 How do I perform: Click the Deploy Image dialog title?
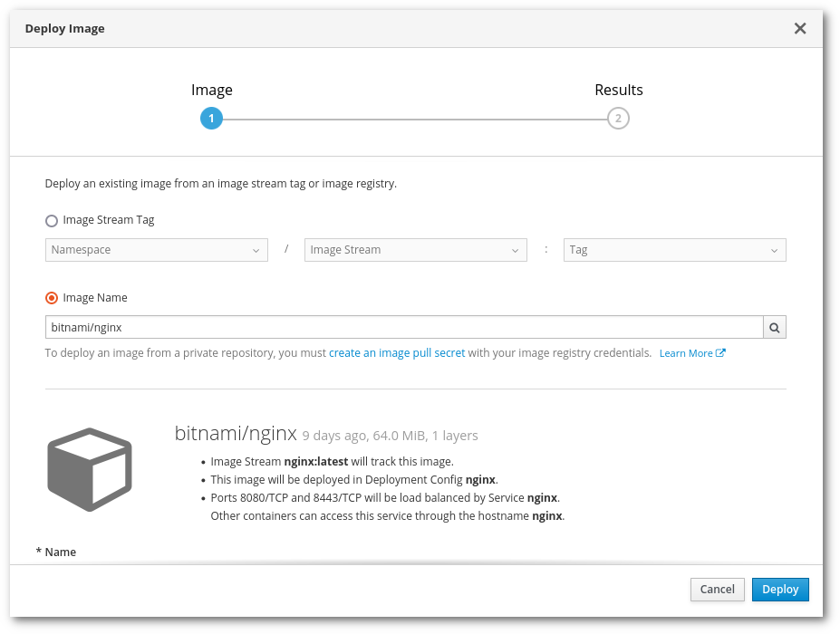pos(65,29)
